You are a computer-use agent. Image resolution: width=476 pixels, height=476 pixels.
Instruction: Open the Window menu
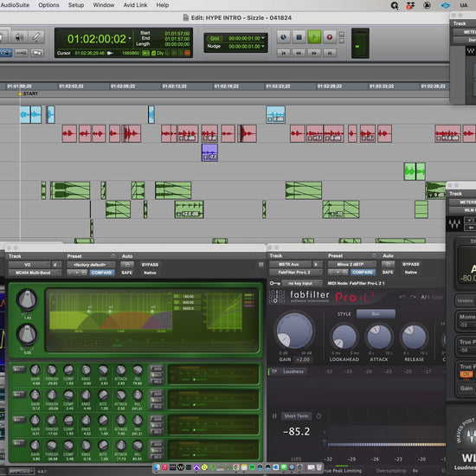point(104,5)
